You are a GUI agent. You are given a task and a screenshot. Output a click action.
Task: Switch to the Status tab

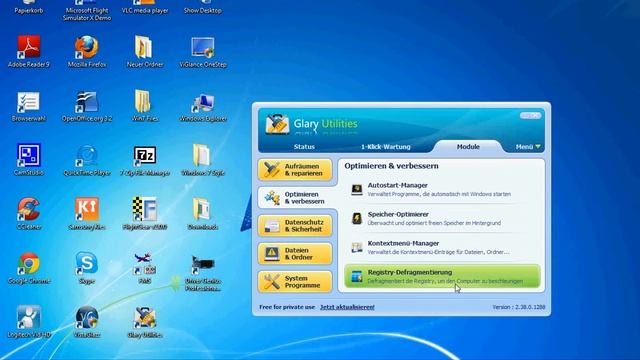(x=304, y=147)
